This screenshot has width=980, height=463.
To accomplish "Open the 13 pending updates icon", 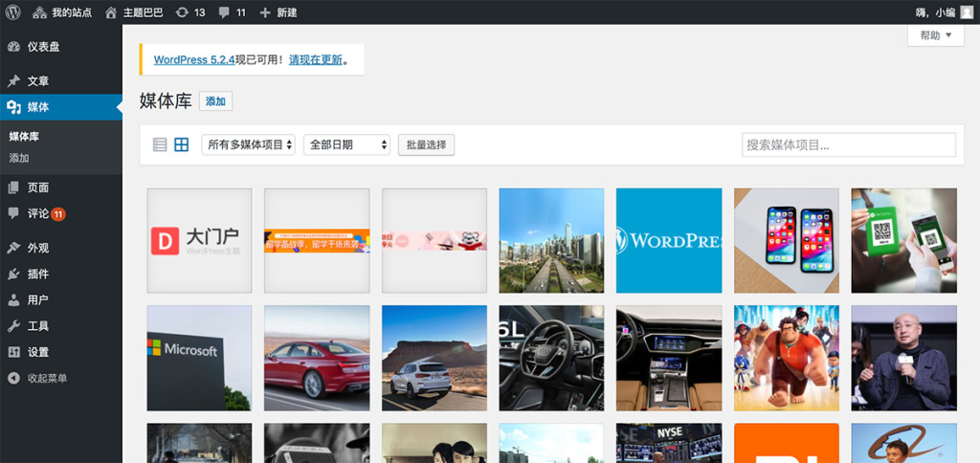I will coord(190,11).
